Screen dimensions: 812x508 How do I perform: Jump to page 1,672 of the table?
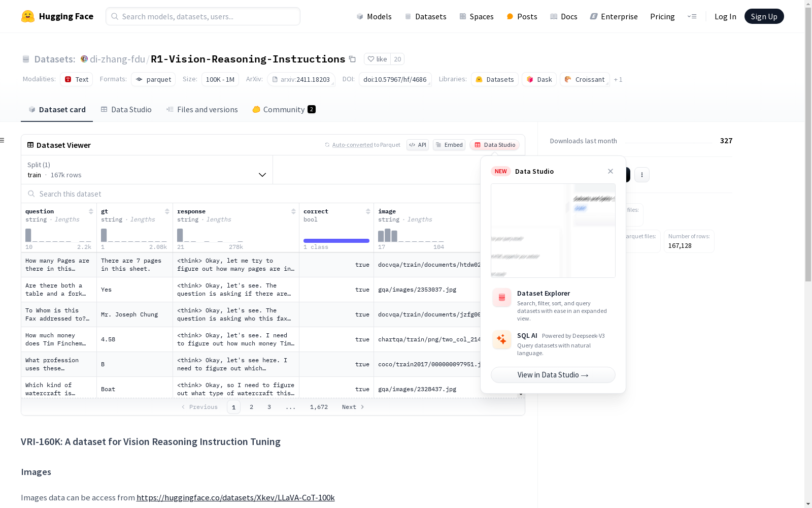tap(319, 407)
